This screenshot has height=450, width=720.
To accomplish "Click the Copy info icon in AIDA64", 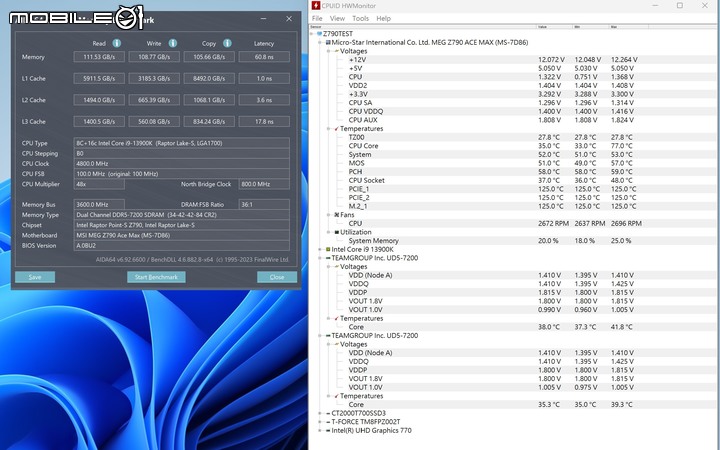I will coord(227,43).
